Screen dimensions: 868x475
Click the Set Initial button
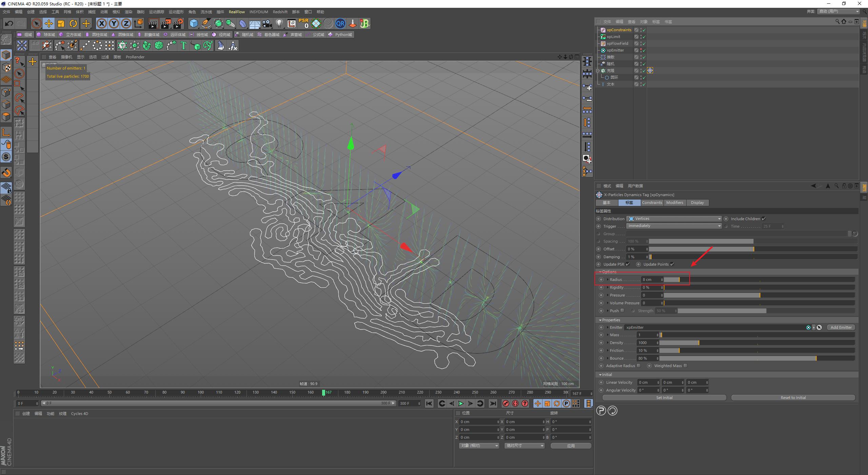tap(664, 397)
